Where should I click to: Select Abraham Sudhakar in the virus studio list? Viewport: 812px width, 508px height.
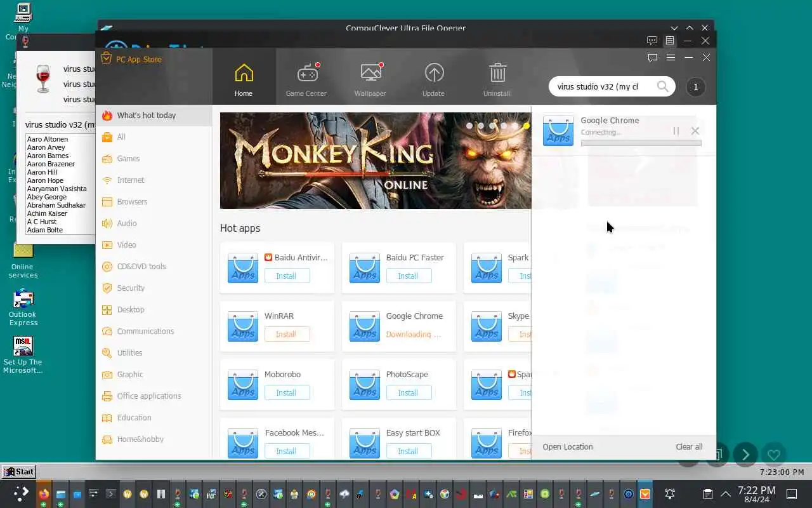point(56,205)
